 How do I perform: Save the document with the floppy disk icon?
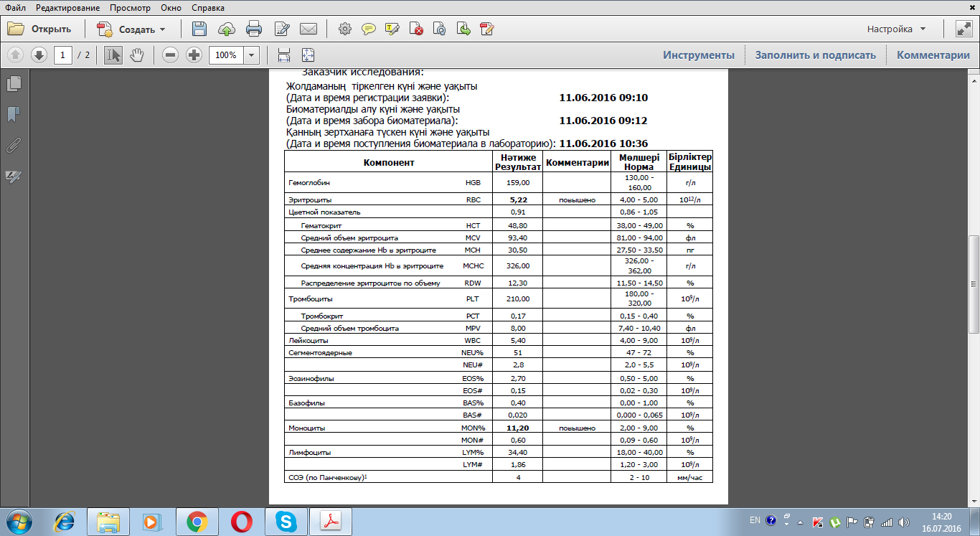click(x=199, y=29)
